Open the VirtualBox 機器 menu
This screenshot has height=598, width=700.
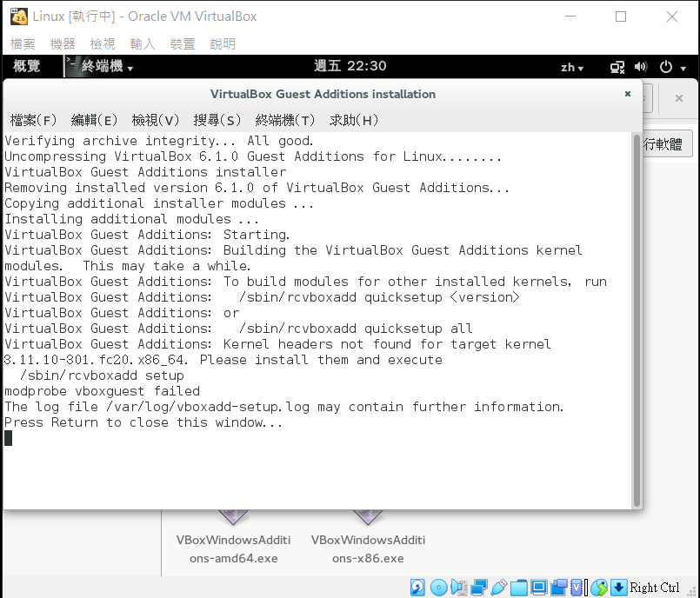point(63,43)
